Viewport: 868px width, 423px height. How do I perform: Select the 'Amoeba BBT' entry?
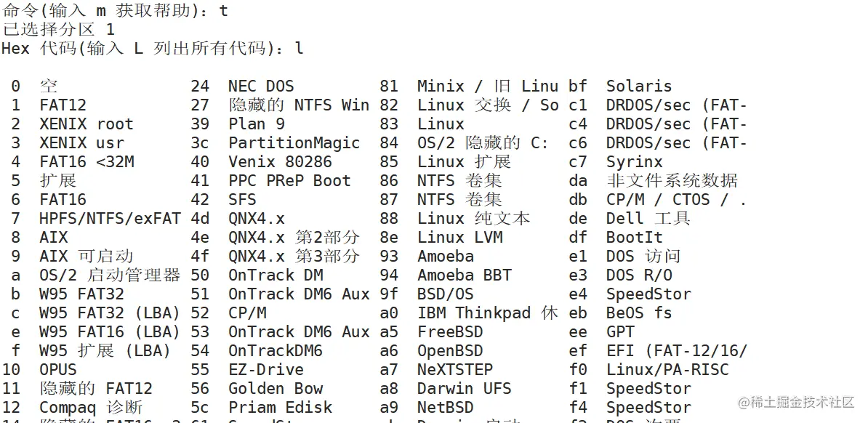[x=464, y=275]
